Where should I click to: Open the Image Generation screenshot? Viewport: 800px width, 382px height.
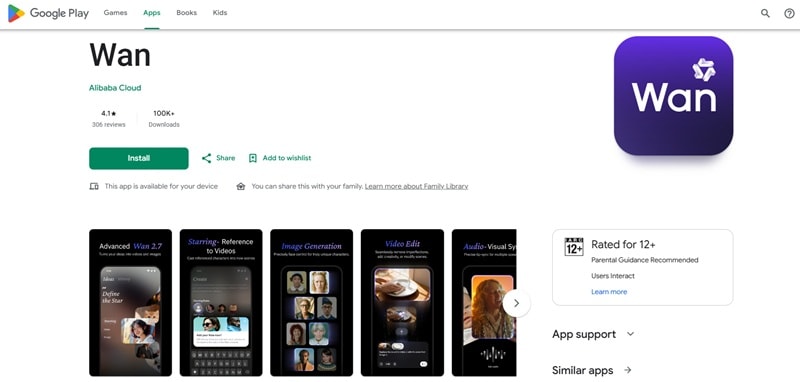tap(311, 302)
